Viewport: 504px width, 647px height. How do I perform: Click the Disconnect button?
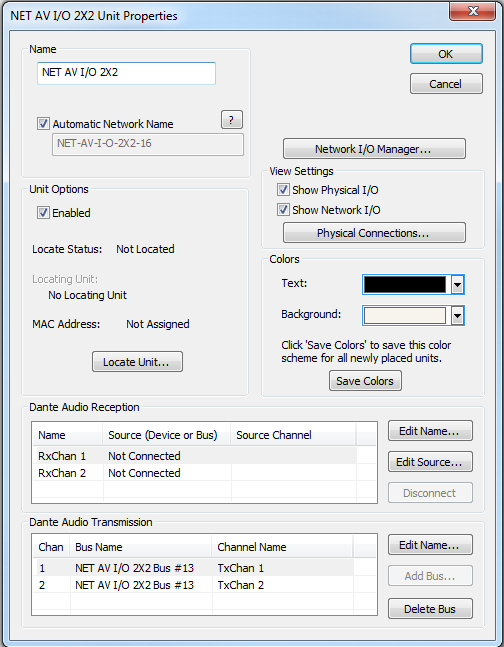pyautogui.click(x=430, y=493)
